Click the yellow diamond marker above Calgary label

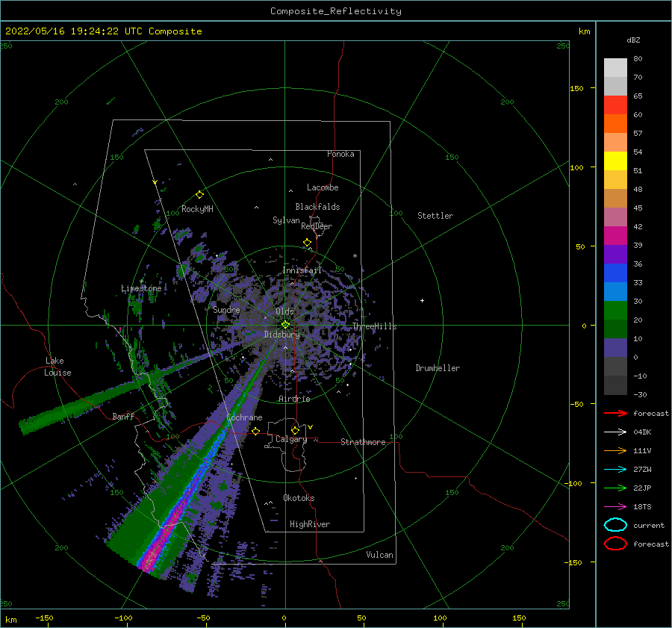click(295, 430)
